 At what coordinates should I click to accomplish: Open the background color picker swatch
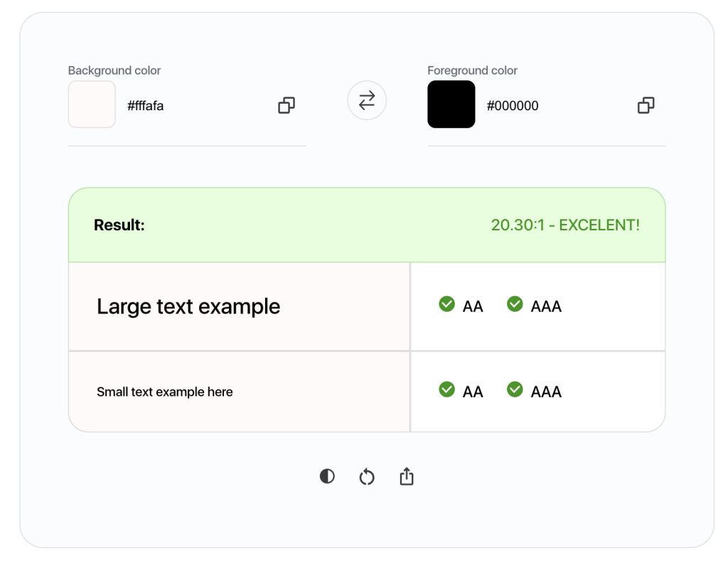point(92,104)
